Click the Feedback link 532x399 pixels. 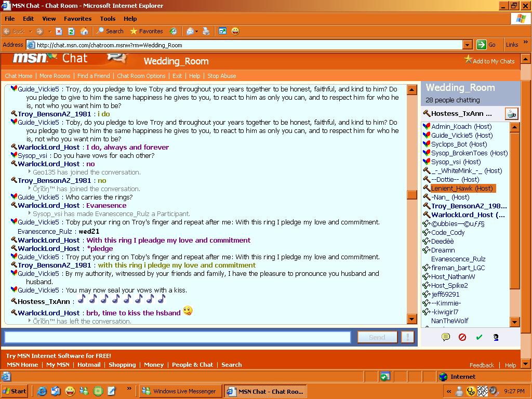click(x=482, y=365)
